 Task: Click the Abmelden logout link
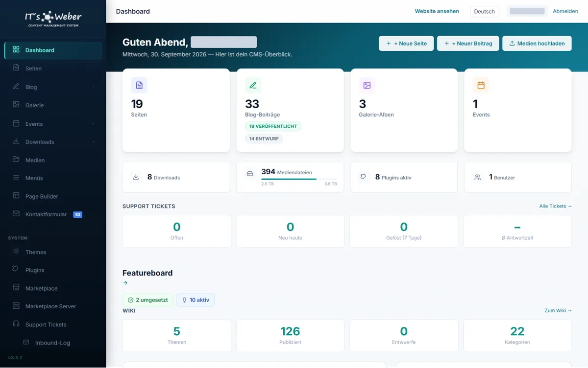(565, 11)
